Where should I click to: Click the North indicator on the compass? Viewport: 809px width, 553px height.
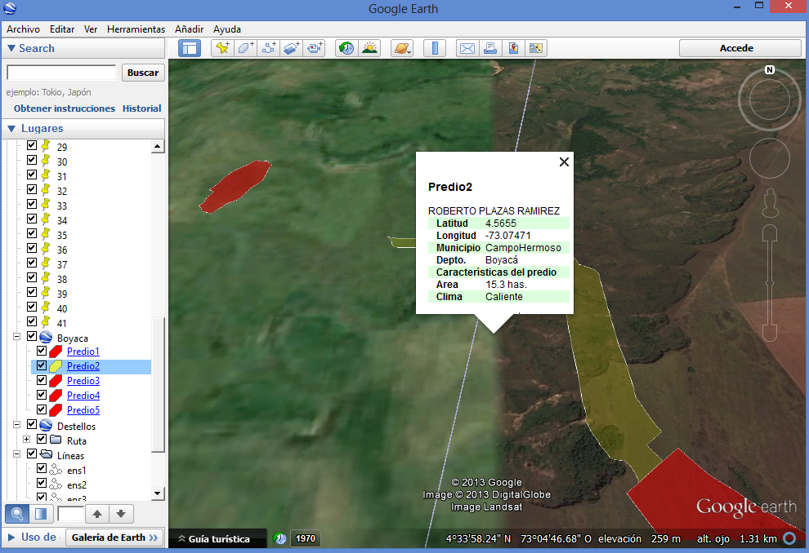pos(769,70)
